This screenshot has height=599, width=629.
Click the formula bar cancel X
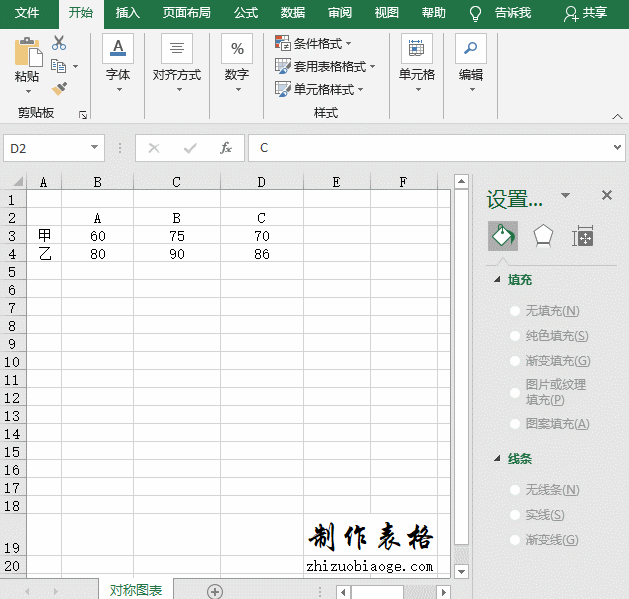[154, 148]
